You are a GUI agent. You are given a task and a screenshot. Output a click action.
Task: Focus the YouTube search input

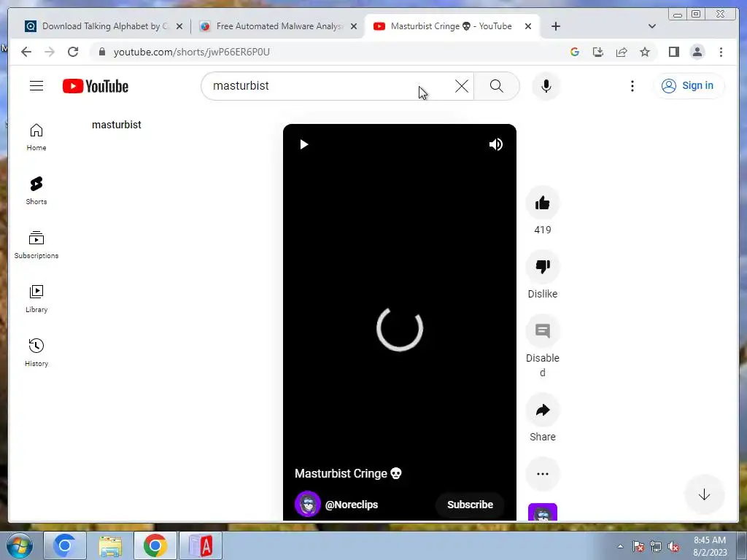pyautogui.click(x=329, y=86)
